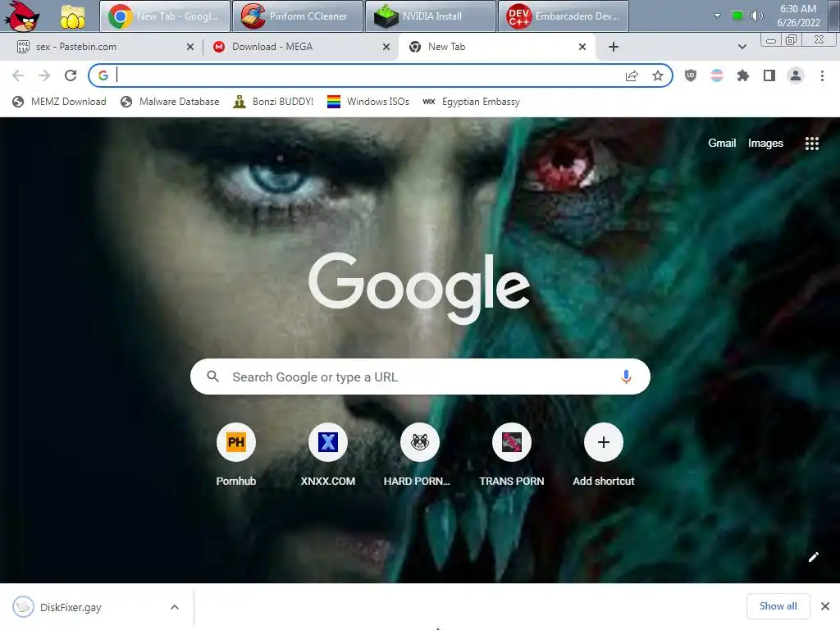Go back with the back arrow

click(18, 75)
